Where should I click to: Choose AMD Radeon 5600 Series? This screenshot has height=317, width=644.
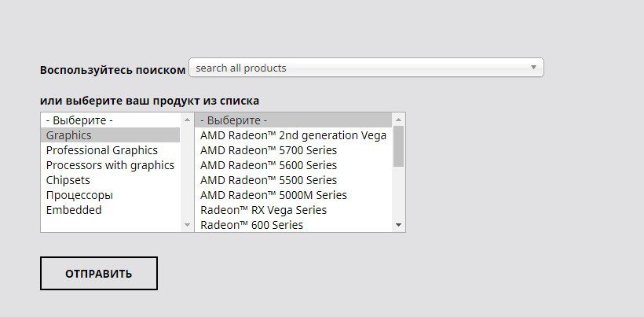293,165
